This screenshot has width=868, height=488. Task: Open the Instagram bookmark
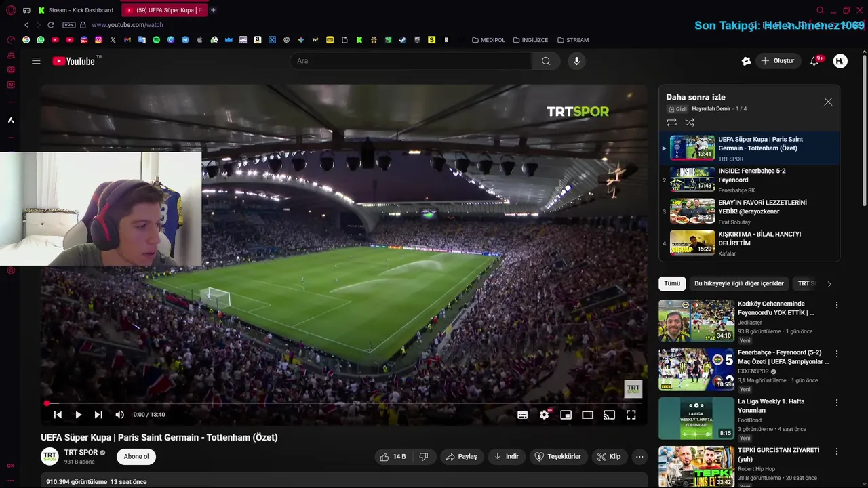coord(98,40)
